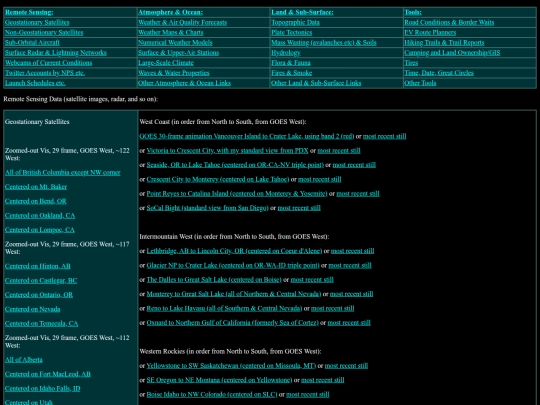Open Mass Wasting (avalanches etc) & Soils
This screenshot has height=405, width=540.
pos(323,42)
